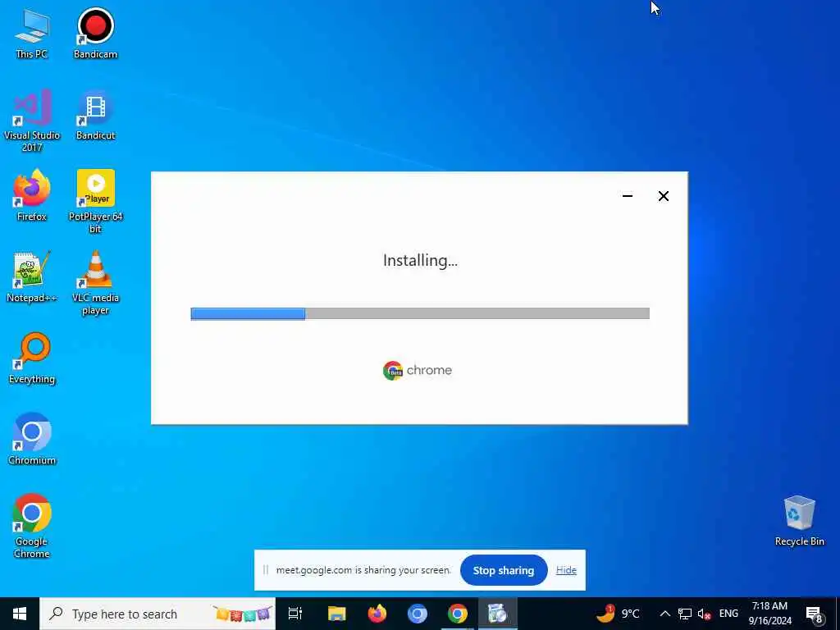
Task: Click the screen sharing bar drag handle
Action: pos(265,570)
